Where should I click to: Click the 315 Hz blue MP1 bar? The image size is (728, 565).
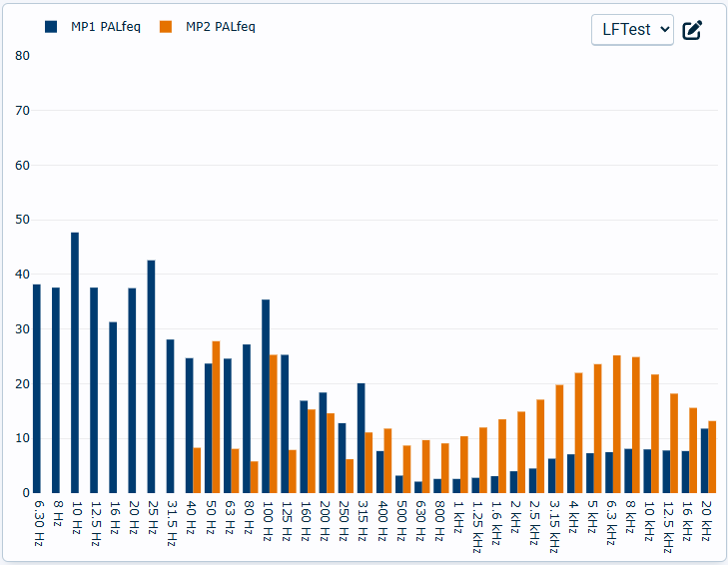point(362,438)
